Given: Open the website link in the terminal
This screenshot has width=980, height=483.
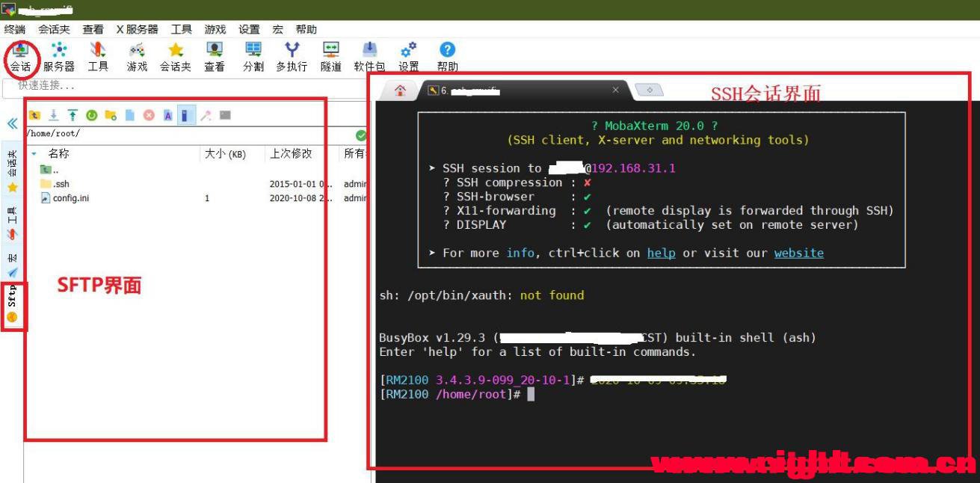Looking at the screenshot, I should (x=798, y=253).
